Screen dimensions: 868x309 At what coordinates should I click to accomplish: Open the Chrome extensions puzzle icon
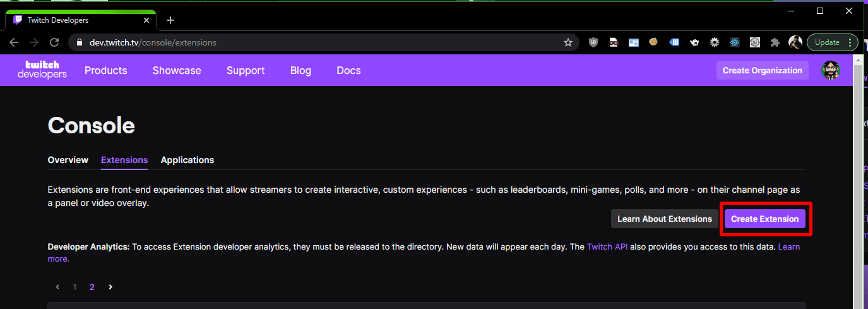coord(775,42)
